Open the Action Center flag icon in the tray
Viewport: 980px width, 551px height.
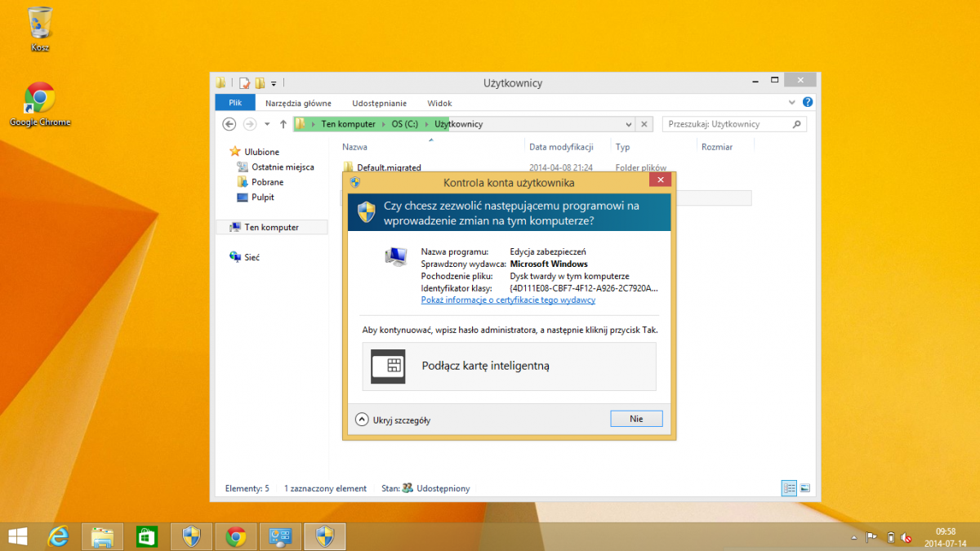(871, 537)
